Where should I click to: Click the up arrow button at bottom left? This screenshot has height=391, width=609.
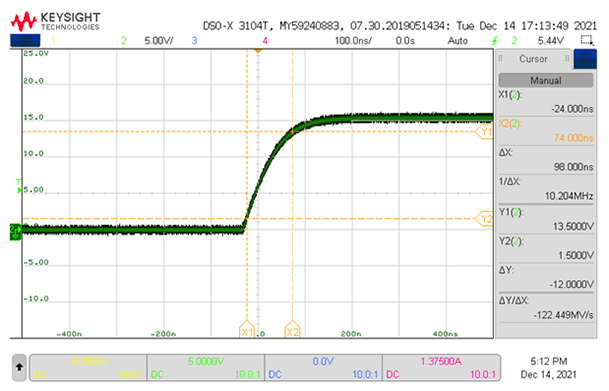coord(19,367)
